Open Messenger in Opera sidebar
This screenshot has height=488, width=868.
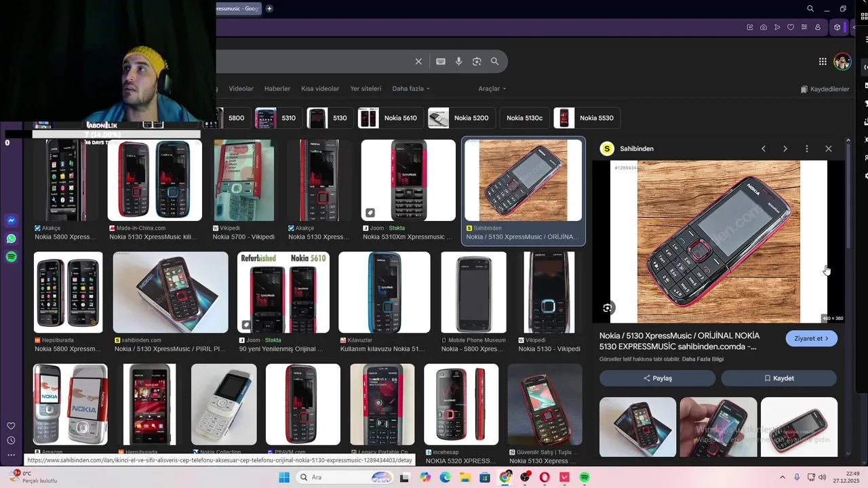[x=11, y=221]
